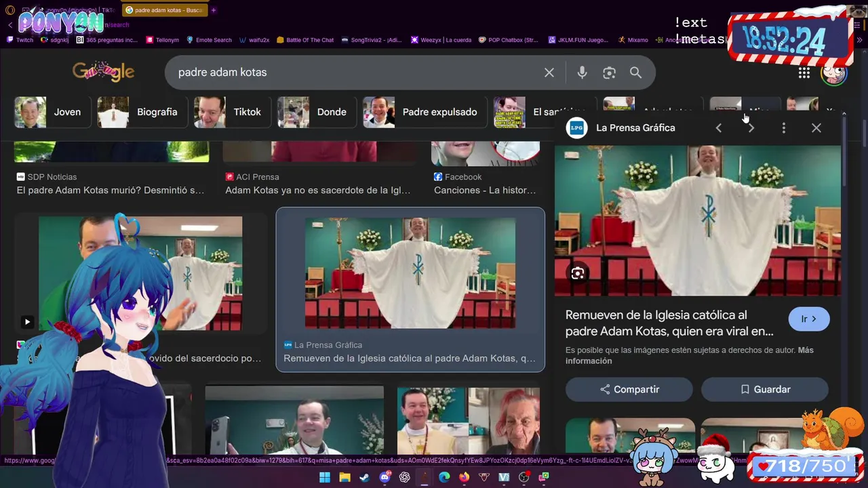This screenshot has width=868, height=488.
Task: Click the Guardar button
Action: click(x=765, y=389)
